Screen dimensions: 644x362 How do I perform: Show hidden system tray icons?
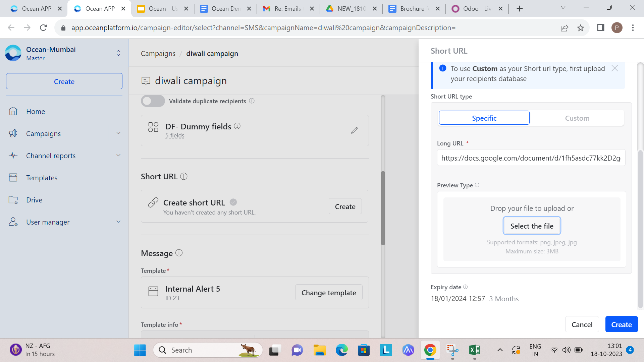coord(500,350)
